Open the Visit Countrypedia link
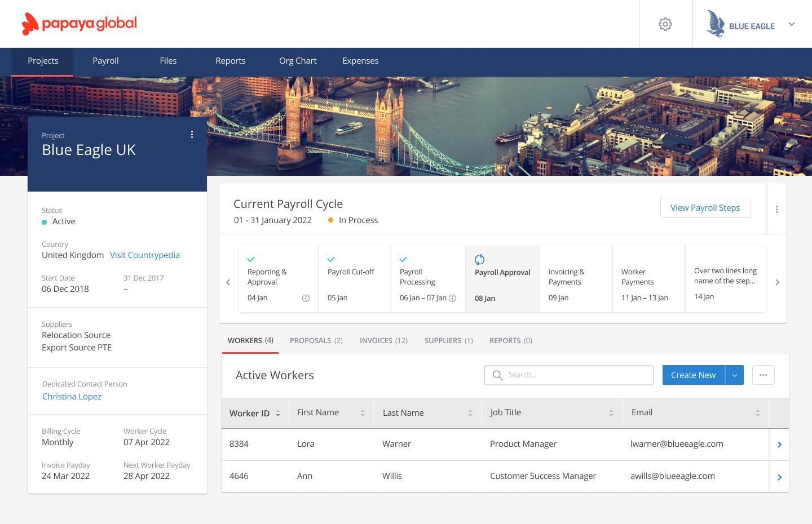The height and width of the screenshot is (524, 812). click(x=145, y=255)
